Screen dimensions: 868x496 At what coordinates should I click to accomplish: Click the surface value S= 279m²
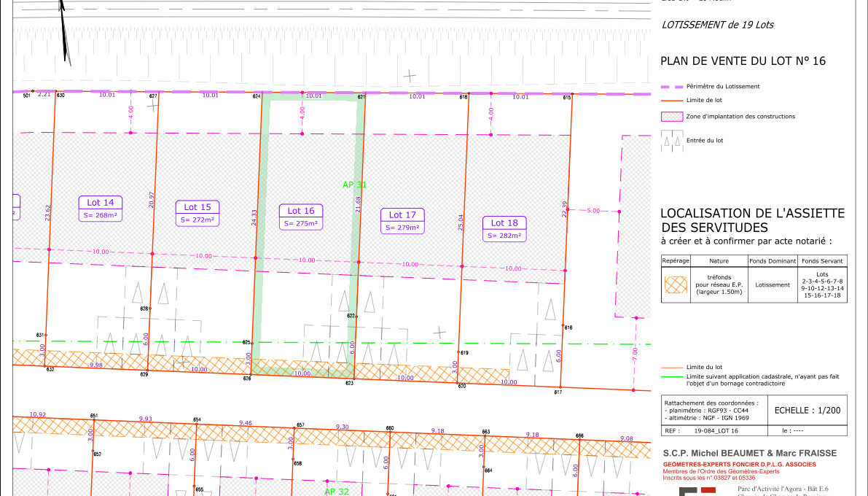tap(402, 228)
